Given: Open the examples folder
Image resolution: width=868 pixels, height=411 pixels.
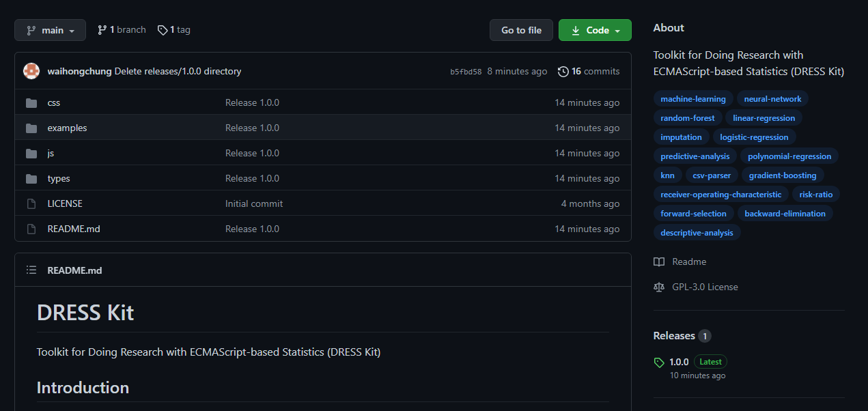Looking at the screenshot, I should pyautogui.click(x=67, y=128).
